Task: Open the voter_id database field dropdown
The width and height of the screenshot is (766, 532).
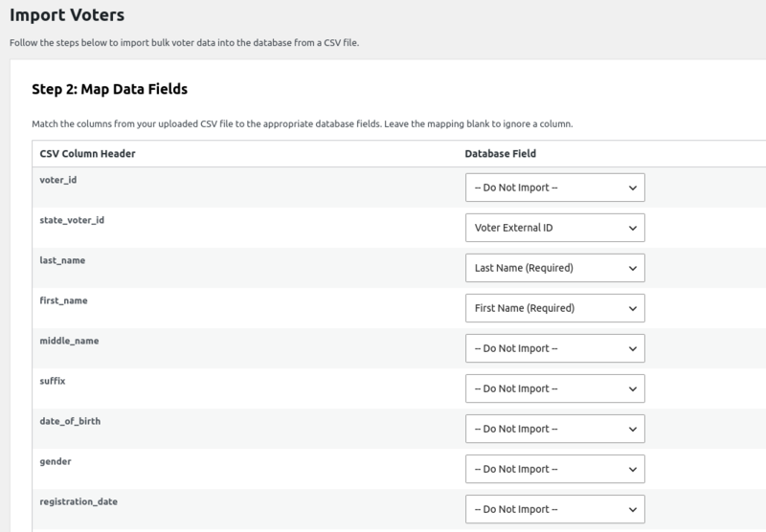Action: 555,188
